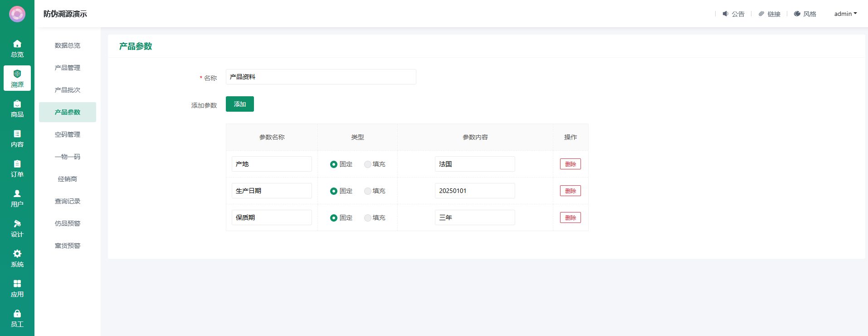Click the green 添加 button

click(239, 104)
